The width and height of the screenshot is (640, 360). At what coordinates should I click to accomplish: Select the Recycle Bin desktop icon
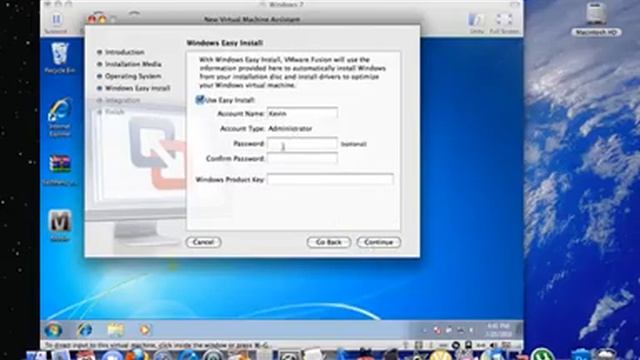[60, 58]
